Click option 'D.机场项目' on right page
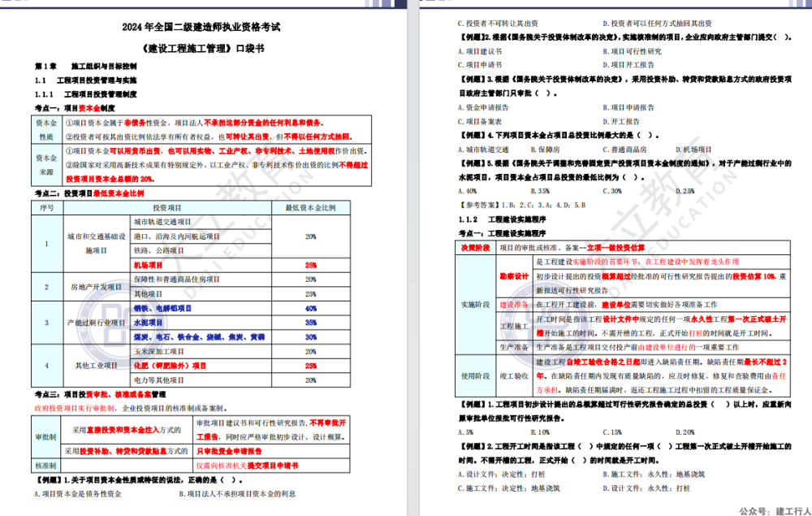The width and height of the screenshot is (812, 516). (693, 150)
